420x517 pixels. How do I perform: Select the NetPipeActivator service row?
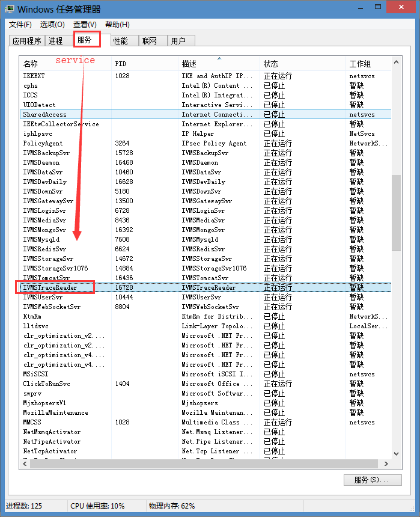coord(205,441)
